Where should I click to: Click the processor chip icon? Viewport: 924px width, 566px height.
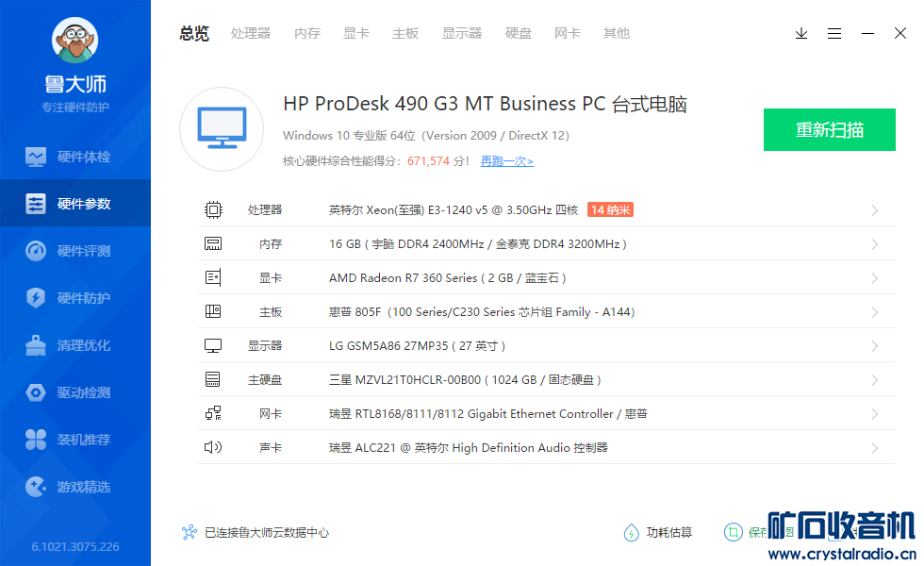pyautogui.click(x=213, y=209)
